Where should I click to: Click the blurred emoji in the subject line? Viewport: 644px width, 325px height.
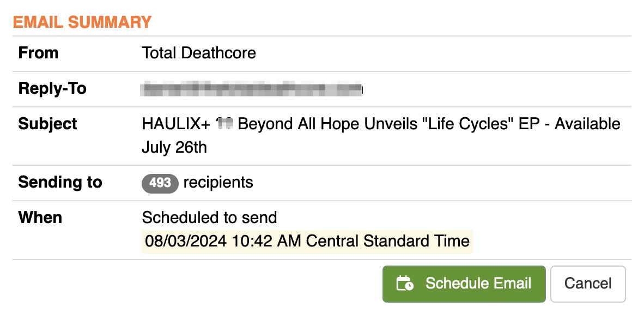point(224,124)
